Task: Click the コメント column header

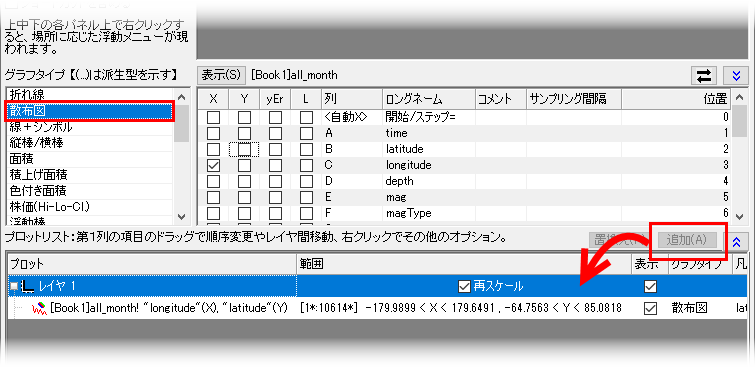Action: click(x=501, y=99)
